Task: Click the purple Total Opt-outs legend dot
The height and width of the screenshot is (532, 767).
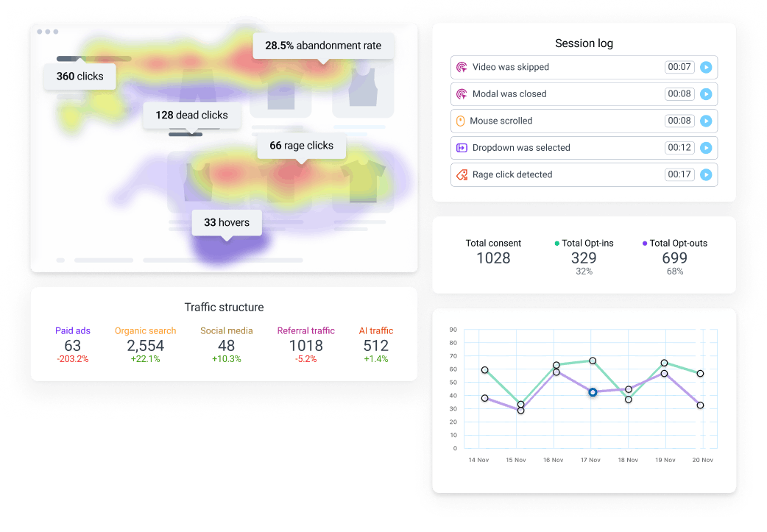Action: (x=645, y=244)
